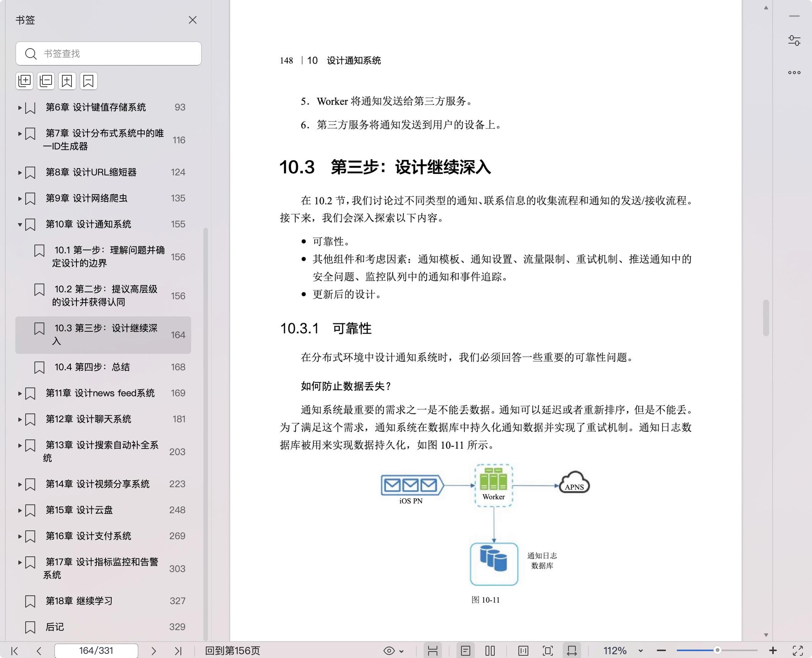The height and width of the screenshot is (658, 812).
Task: Expand Chapter 12 chat system bookmark
Action: [x=19, y=420]
